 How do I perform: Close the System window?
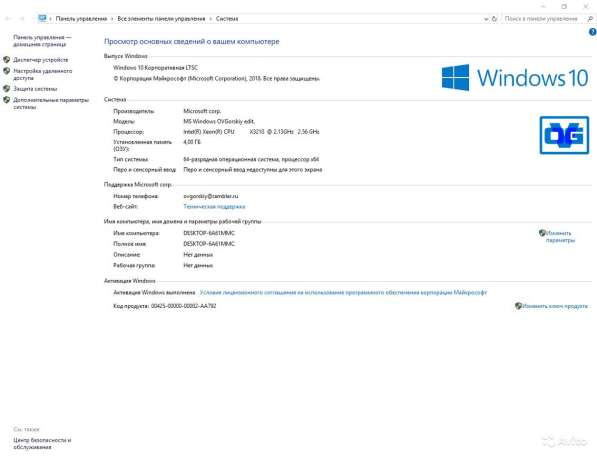[x=586, y=6]
